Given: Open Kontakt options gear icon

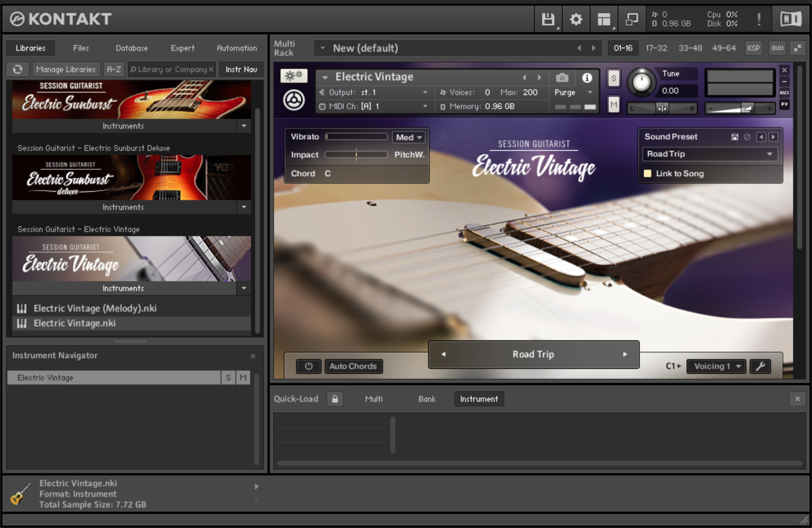Looking at the screenshot, I should (x=576, y=20).
